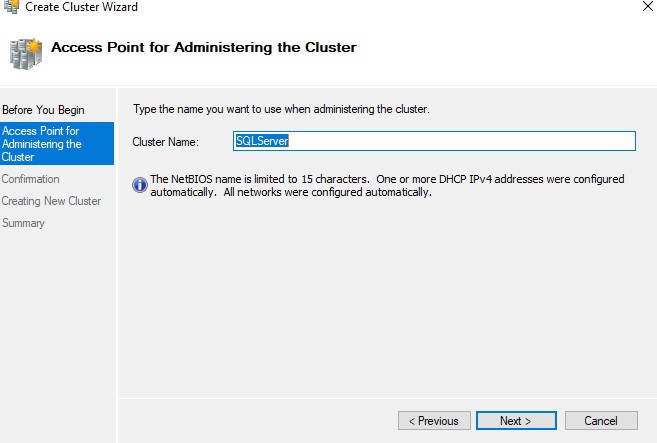Click the blue information icon
The width and height of the screenshot is (657, 443).
tap(140, 184)
